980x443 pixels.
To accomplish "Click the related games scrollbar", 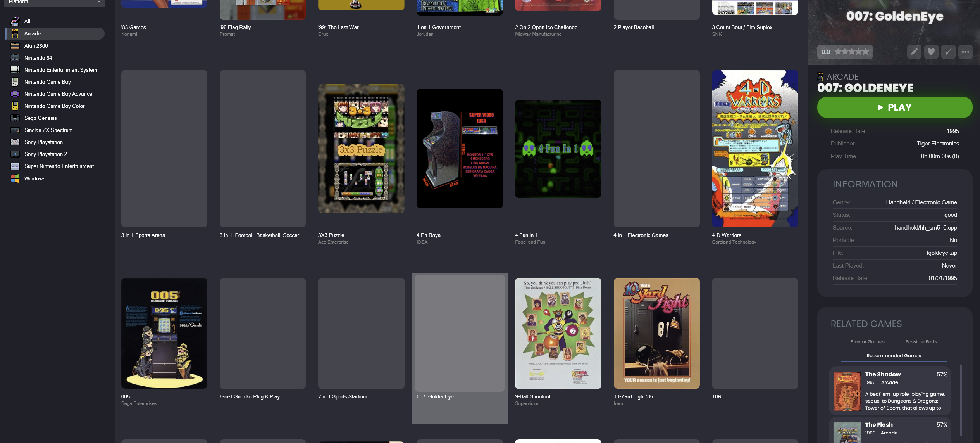I will (961, 400).
